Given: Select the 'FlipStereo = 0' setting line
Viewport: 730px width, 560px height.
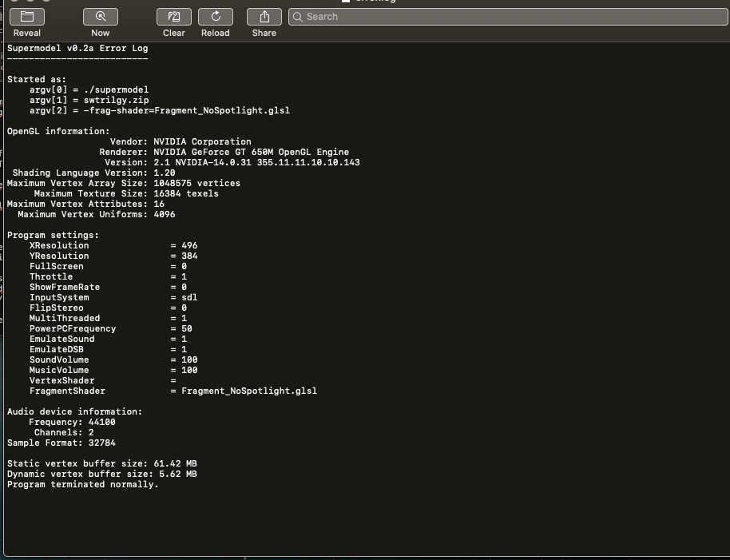Looking at the screenshot, I should pyautogui.click(x=108, y=308).
